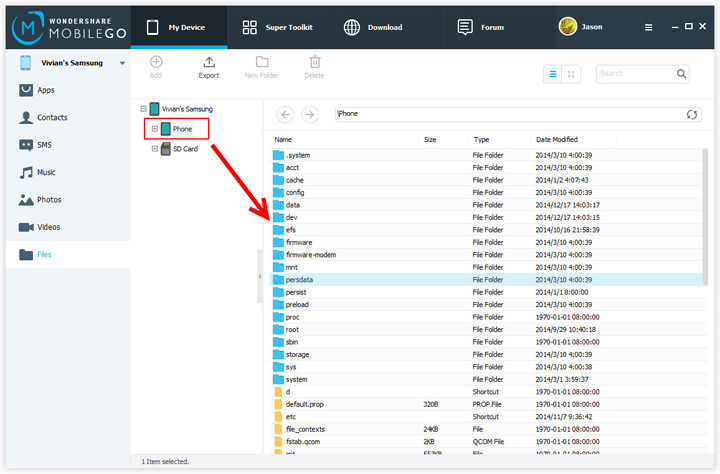The height and width of the screenshot is (474, 720).
Task: Open the Forum tab
Action: tap(480, 28)
